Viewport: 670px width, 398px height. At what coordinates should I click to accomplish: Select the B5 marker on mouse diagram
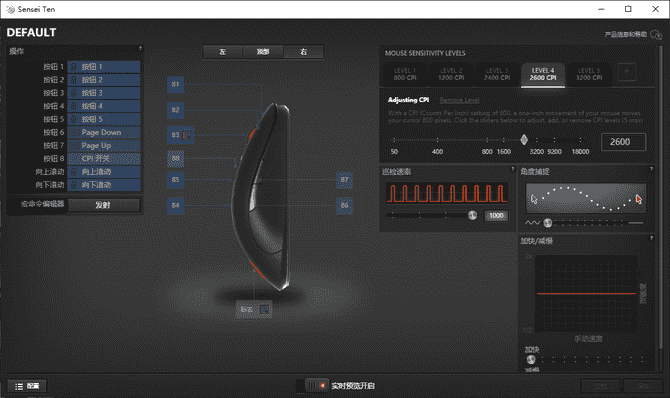176,180
